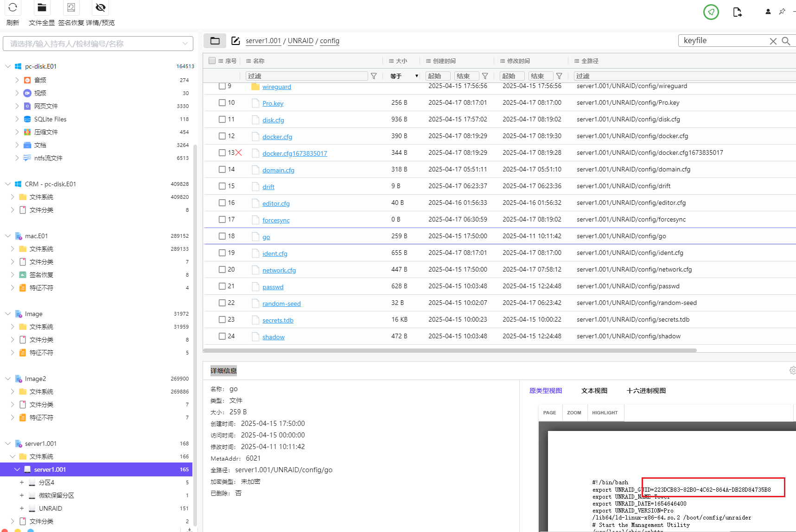Open the custodian/evidence selector dropdown
The width and height of the screenshot is (796, 532).
tap(98, 44)
